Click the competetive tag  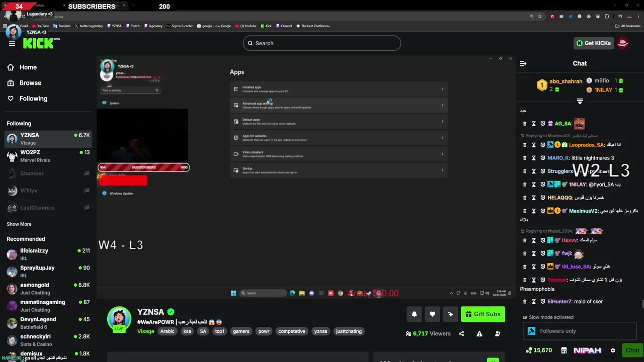coord(292,331)
